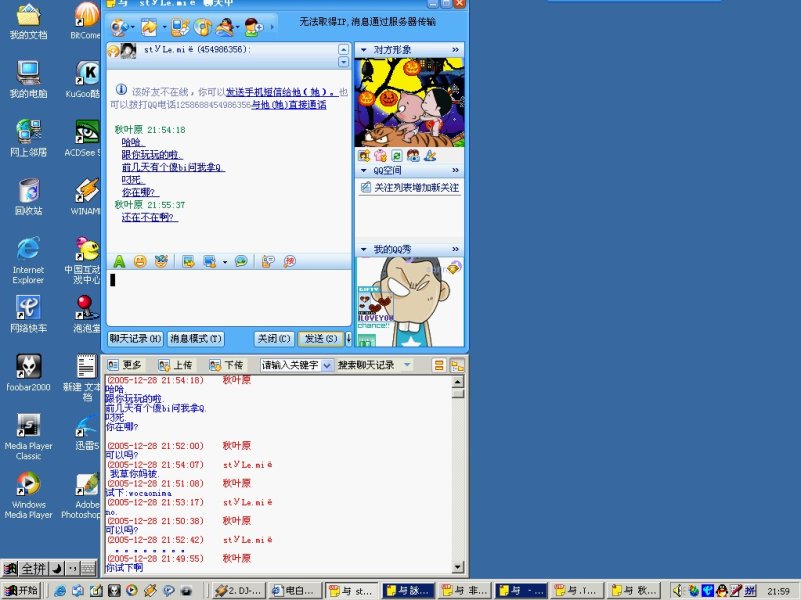Click the message input text area

[228, 297]
